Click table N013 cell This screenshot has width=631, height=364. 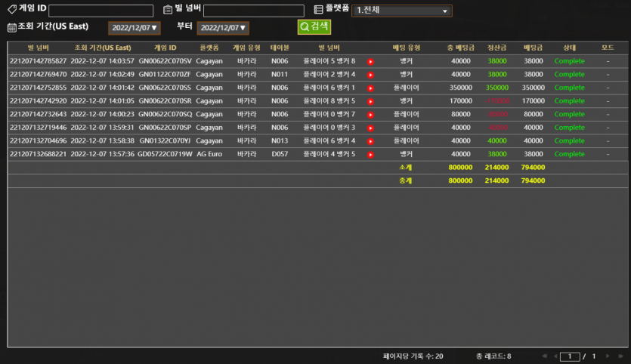pos(280,140)
